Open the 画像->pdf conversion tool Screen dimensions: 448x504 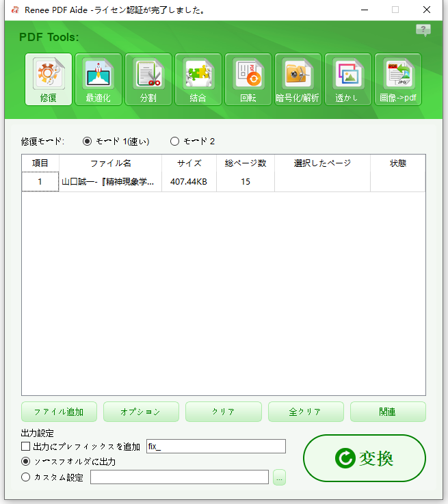coord(398,79)
